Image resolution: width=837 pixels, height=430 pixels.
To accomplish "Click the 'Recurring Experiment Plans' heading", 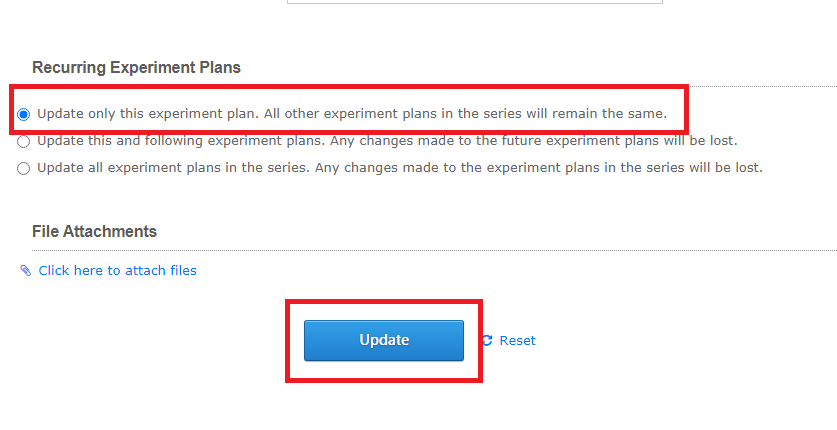I will coord(136,68).
